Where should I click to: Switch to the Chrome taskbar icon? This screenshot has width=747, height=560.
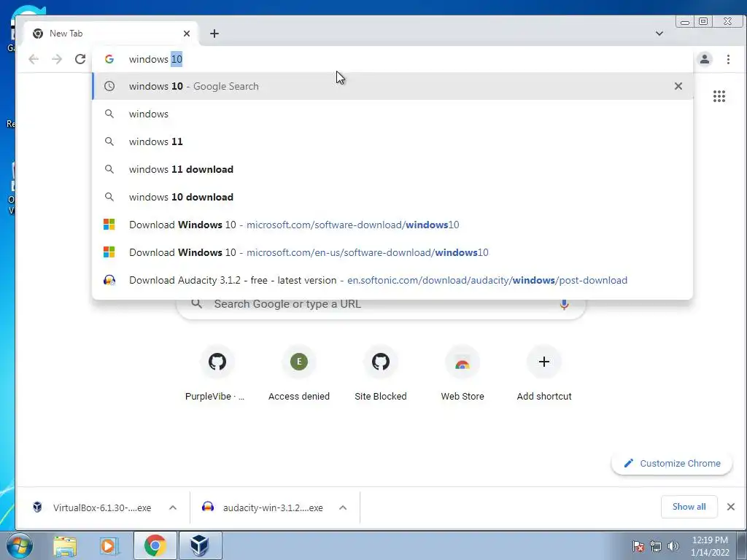[155, 545]
